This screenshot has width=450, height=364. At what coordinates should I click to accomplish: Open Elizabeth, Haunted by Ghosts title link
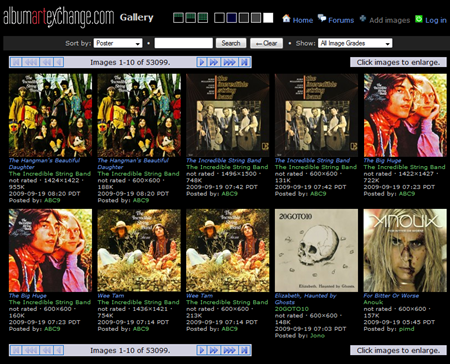coord(305,299)
